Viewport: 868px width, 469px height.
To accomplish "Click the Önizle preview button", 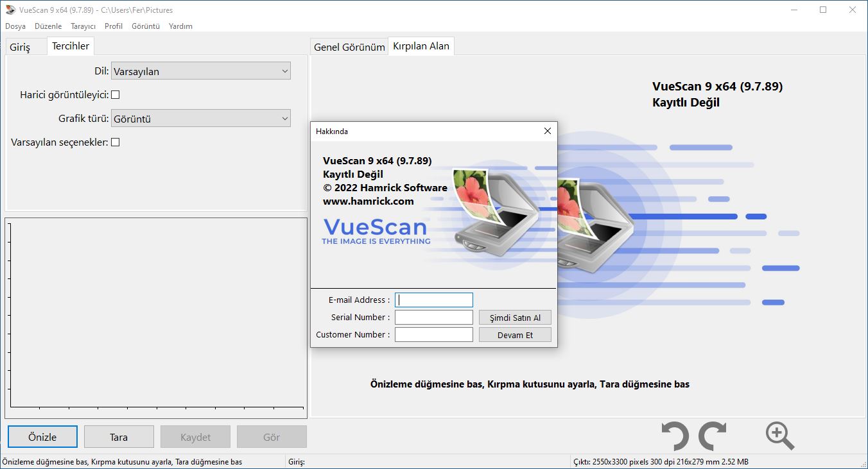I will point(42,437).
